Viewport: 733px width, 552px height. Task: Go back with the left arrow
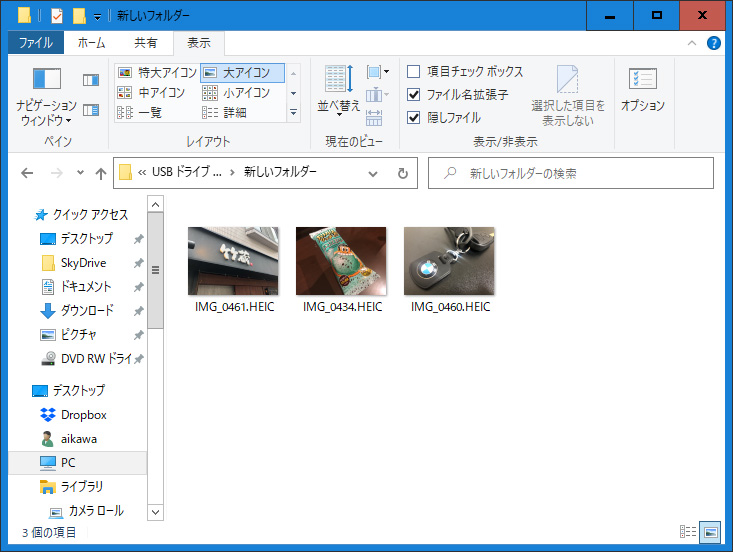(x=27, y=173)
